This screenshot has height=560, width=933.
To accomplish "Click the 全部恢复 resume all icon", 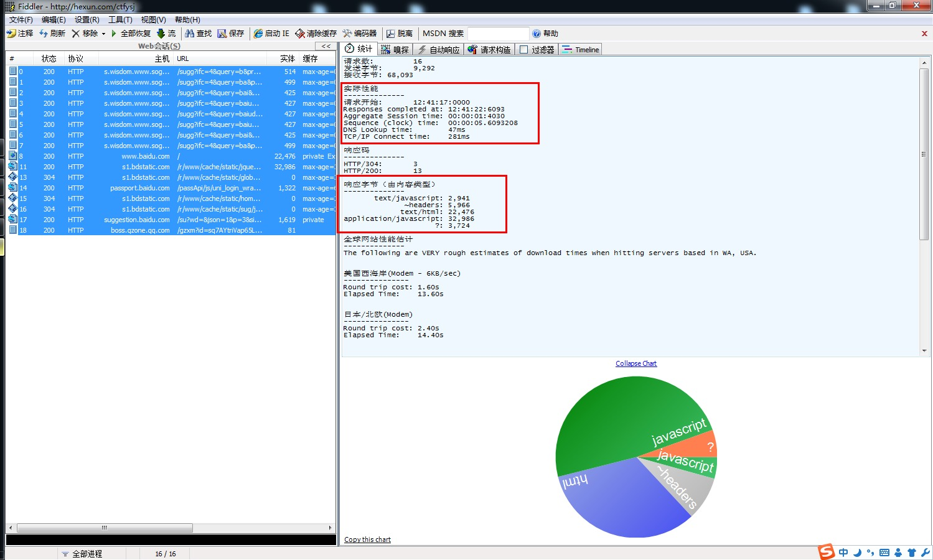I will click(133, 33).
